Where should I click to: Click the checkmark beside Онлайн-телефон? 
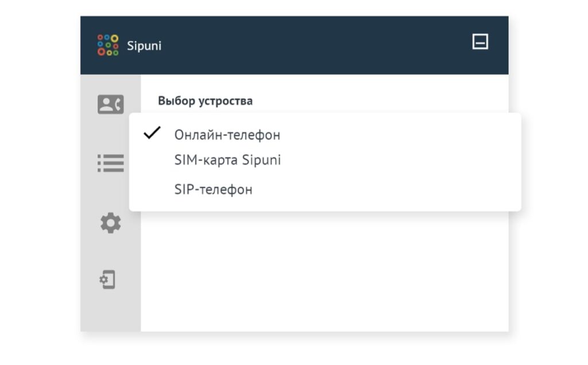click(x=152, y=133)
